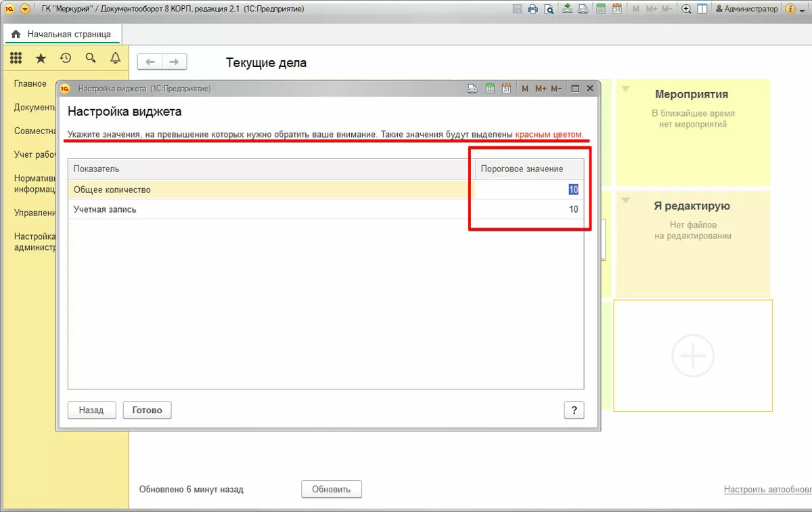Open help with the ? button
Viewport: 812px width, 512px height.
pyautogui.click(x=574, y=410)
